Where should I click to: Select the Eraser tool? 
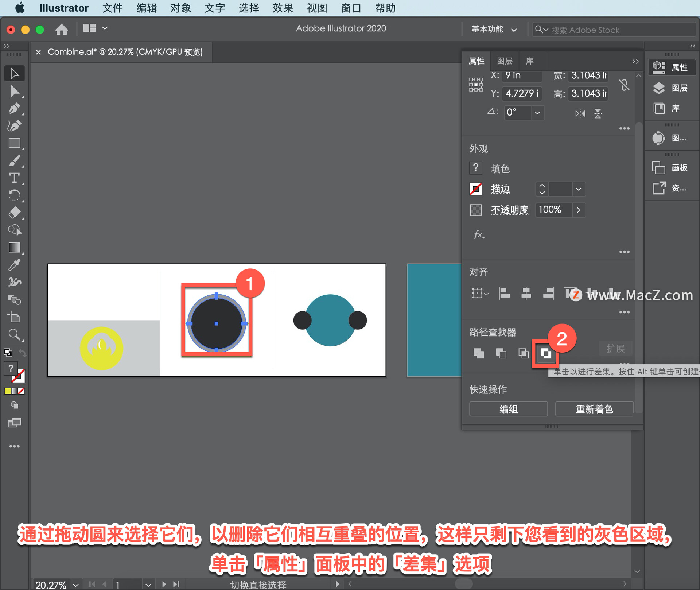[x=14, y=213]
